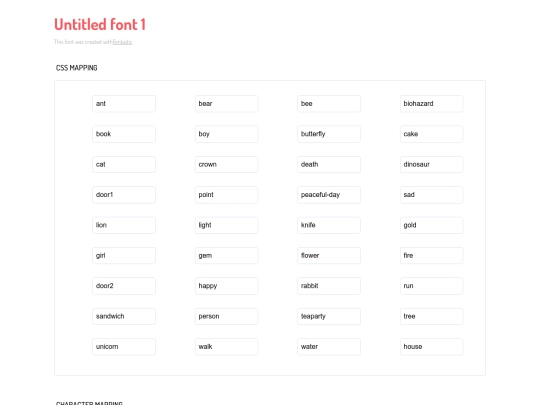
Task: Click the 'rabbit' field
Action: 329,286
